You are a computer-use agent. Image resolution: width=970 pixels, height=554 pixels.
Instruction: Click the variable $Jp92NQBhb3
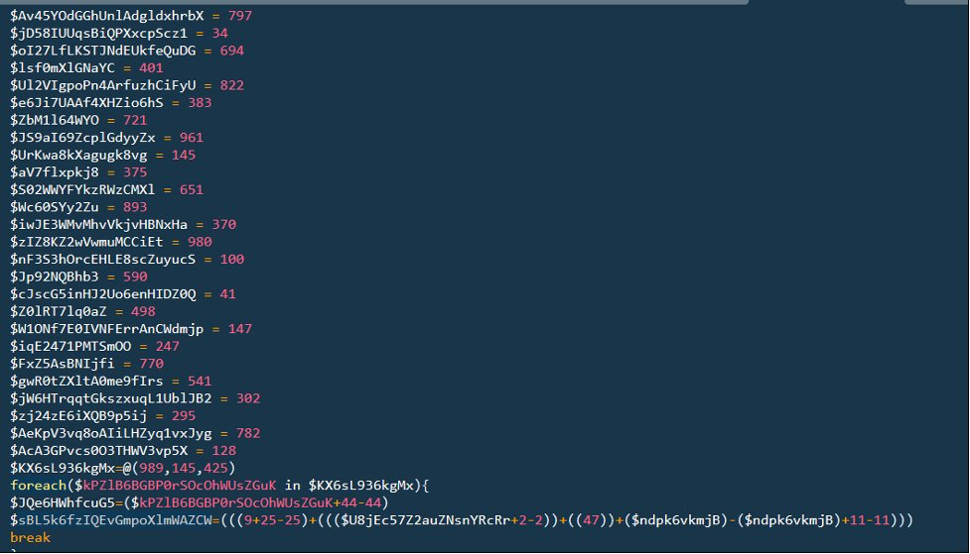[54, 276]
